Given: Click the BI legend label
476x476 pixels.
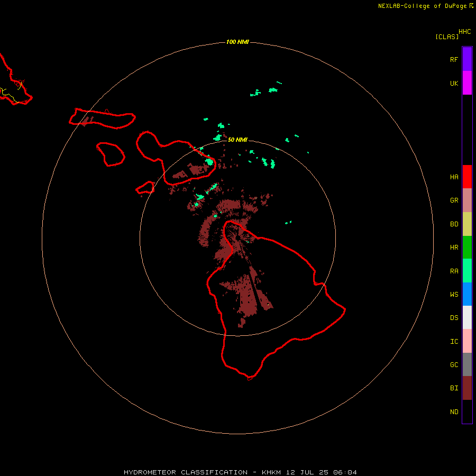Looking at the screenshot, I should [x=454, y=388].
